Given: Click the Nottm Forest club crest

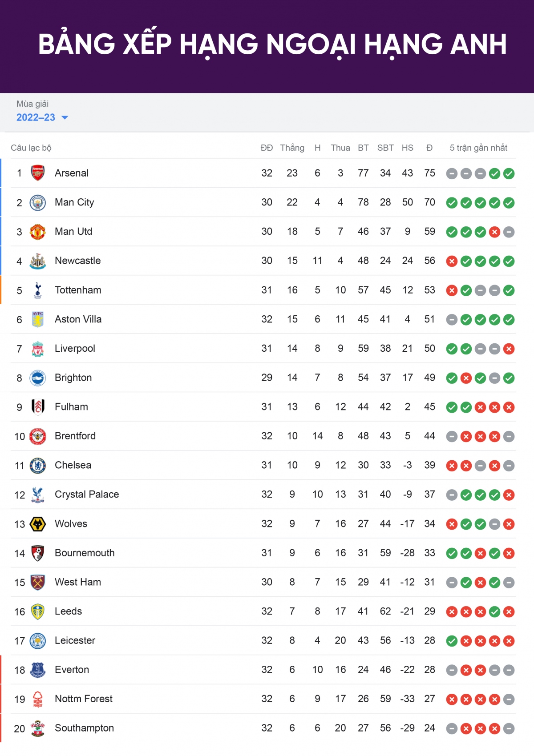Looking at the screenshot, I should [x=38, y=699].
